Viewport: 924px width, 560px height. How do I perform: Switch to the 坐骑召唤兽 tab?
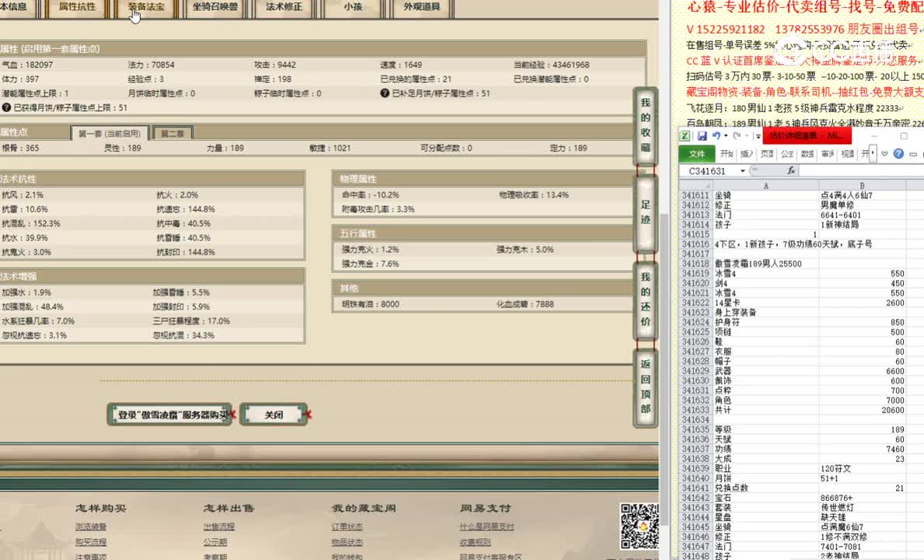pyautogui.click(x=215, y=8)
